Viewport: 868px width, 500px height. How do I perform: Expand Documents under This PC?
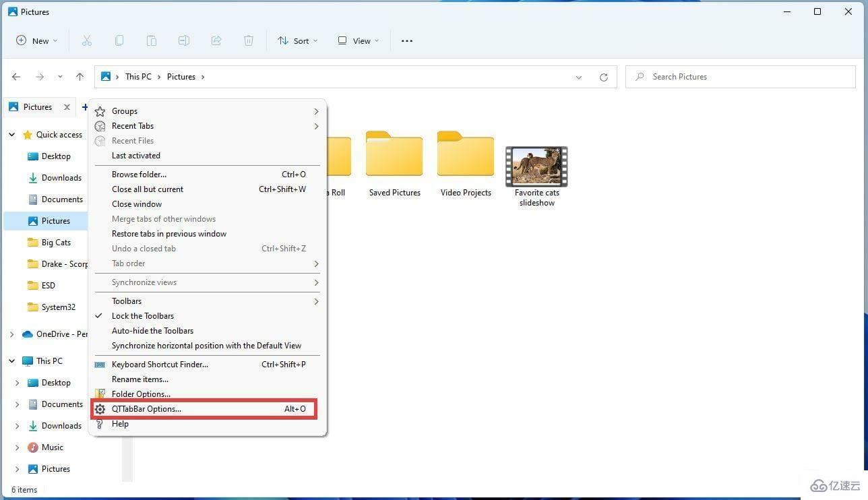tap(17, 404)
